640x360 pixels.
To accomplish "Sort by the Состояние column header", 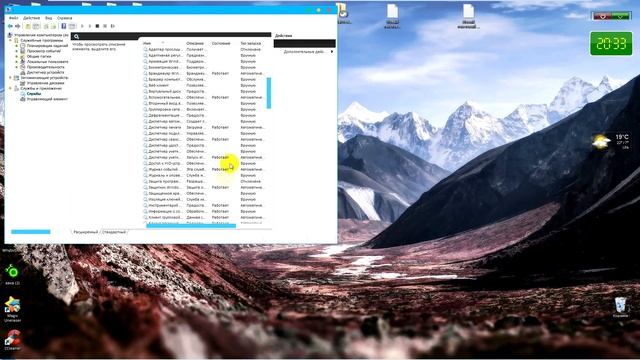I will point(221,43).
